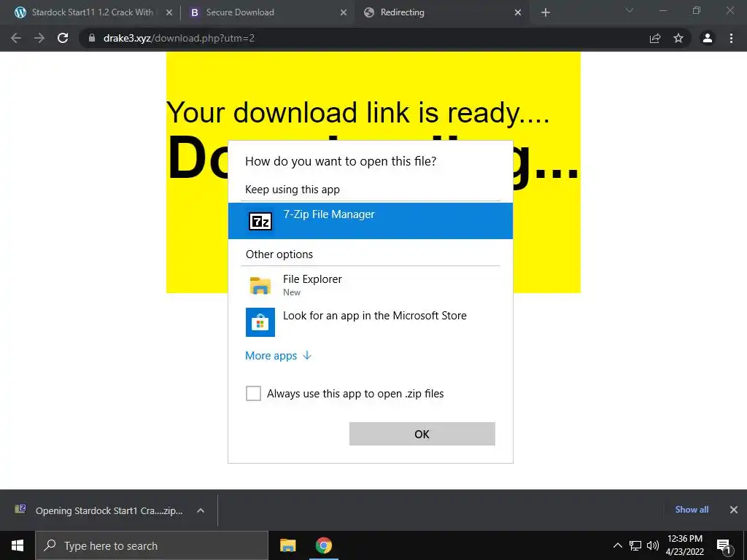Click the 'File Explorer' option label
Viewport: 747px width, 560px height.
coord(312,279)
